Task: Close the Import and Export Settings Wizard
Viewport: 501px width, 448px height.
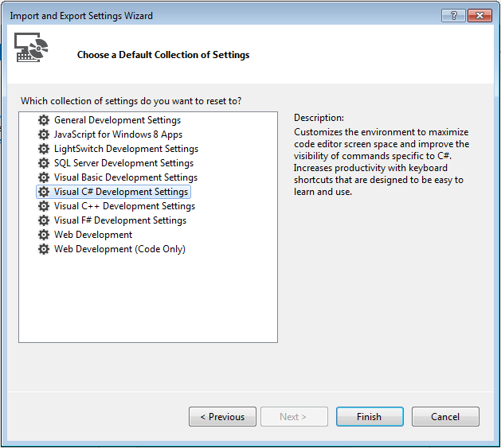Action: tap(479, 15)
